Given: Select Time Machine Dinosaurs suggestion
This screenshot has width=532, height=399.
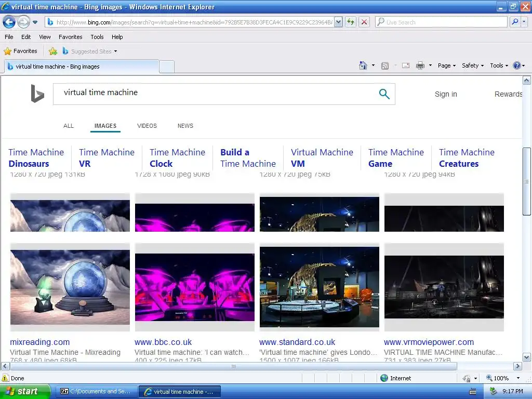Looking at the screenshot, I should pyautogui.click(x=36, y=158).
